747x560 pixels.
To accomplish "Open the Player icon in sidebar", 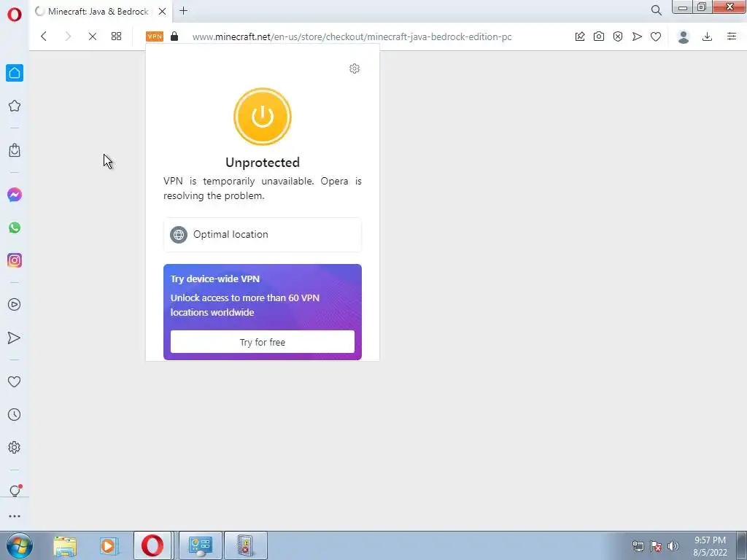I will [x=15, y=305].
